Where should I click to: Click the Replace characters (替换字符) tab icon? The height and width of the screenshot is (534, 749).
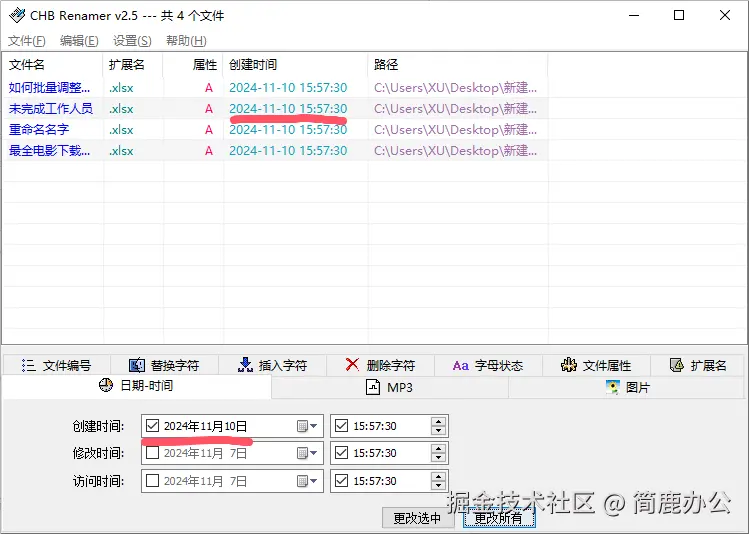coord(137,365)
